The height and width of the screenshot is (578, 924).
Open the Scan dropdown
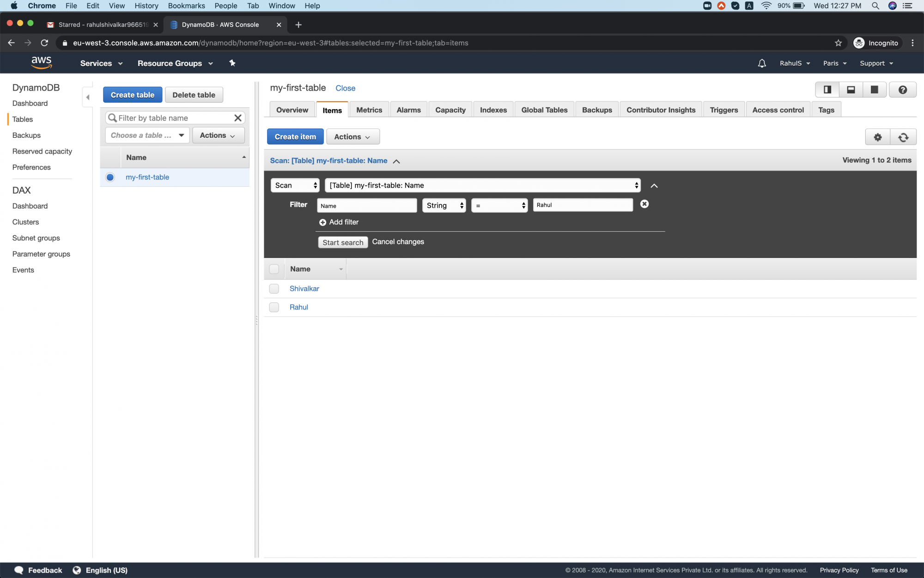pos(294,185)
